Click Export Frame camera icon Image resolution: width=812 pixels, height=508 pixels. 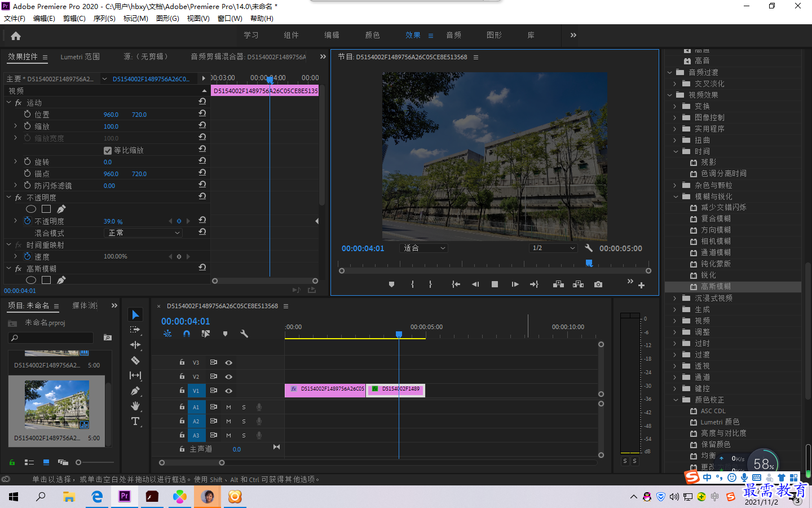coord(598,284)
